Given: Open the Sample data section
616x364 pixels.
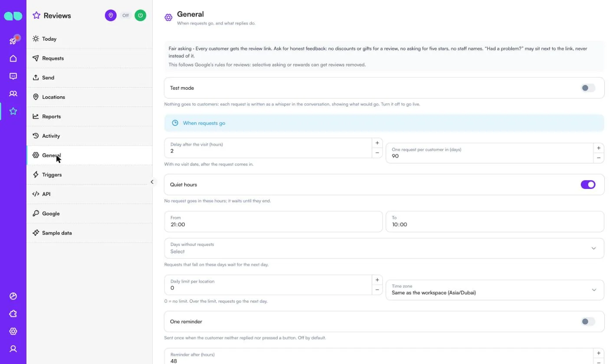Looking at the screenshot, I should [x=89, y=233].
